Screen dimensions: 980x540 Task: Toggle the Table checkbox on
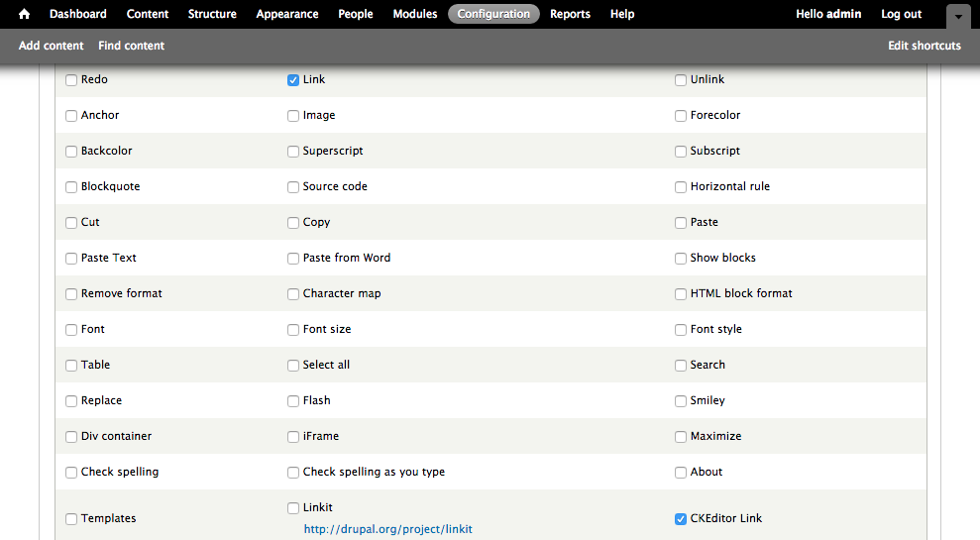tap(71, 366)
